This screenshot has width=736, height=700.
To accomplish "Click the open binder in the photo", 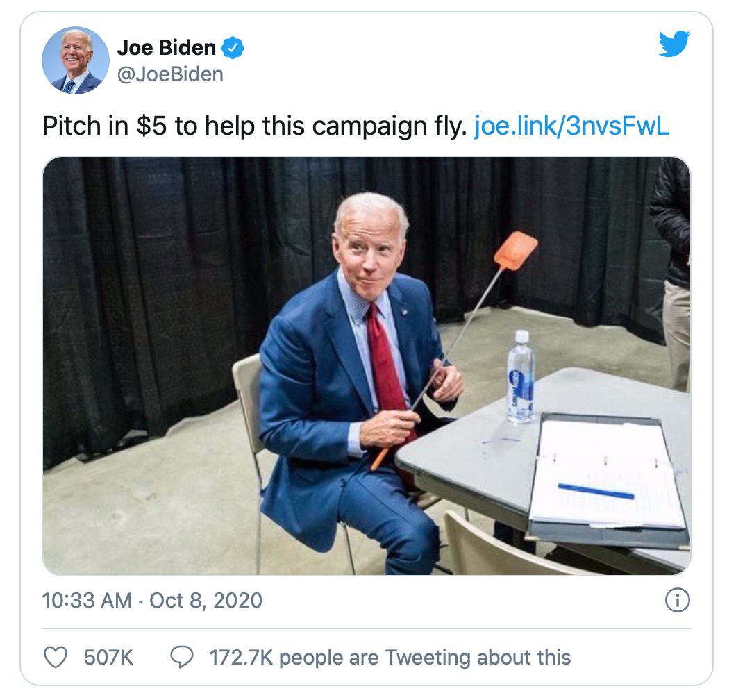I will click(608, 479).
